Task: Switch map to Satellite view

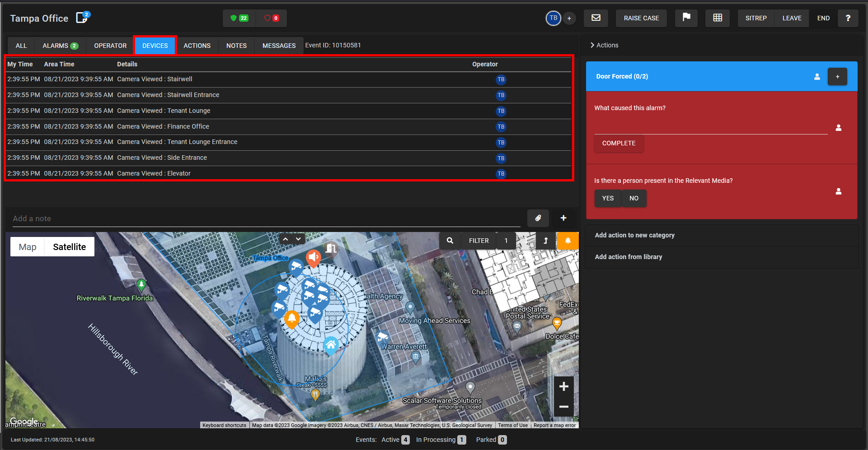Action: [x=69, y=247]
